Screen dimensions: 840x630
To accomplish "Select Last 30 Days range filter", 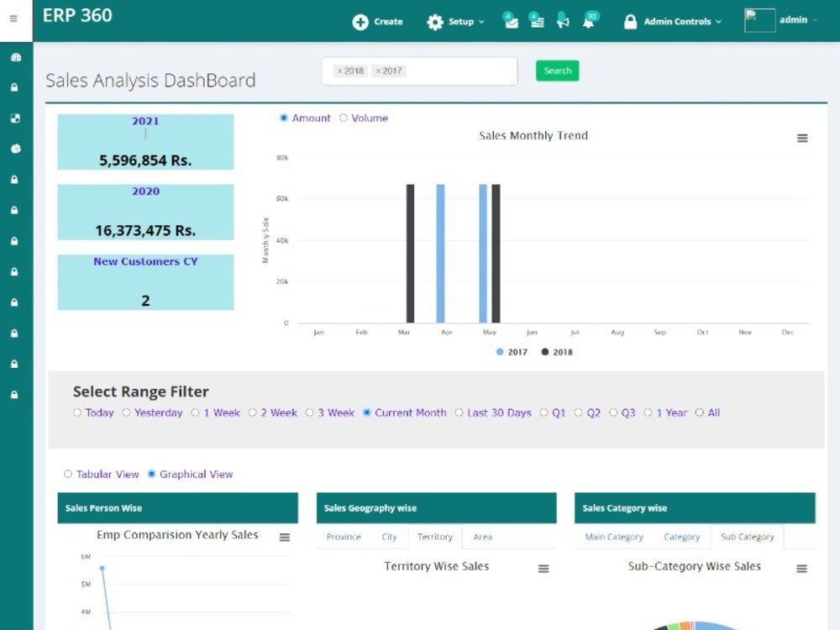I will 459,412.
